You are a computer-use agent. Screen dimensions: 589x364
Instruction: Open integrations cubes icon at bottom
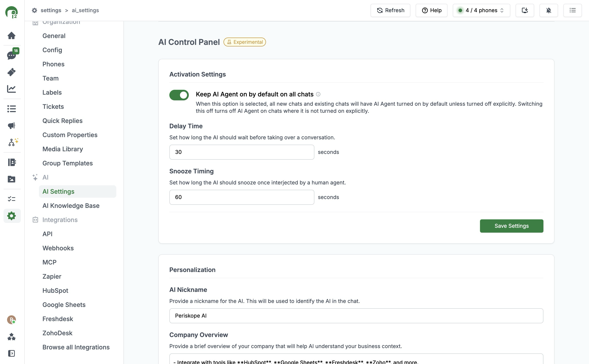click(x=11, y=337)
